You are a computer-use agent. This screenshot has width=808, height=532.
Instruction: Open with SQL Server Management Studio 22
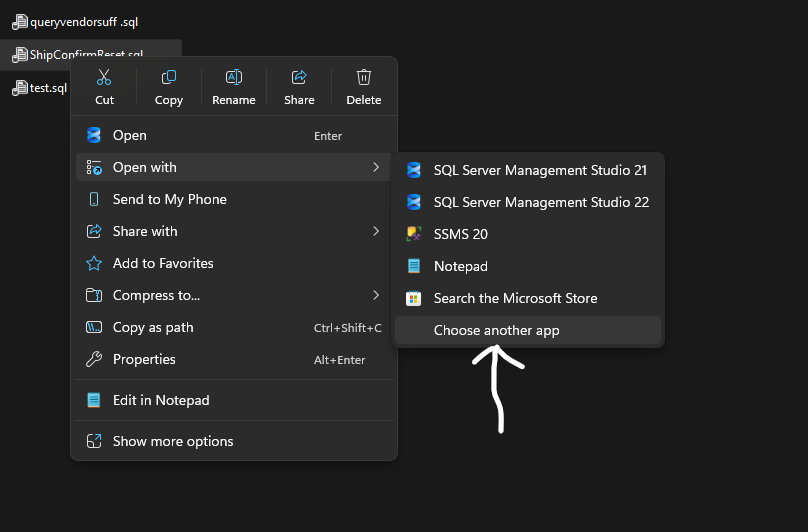540,202
